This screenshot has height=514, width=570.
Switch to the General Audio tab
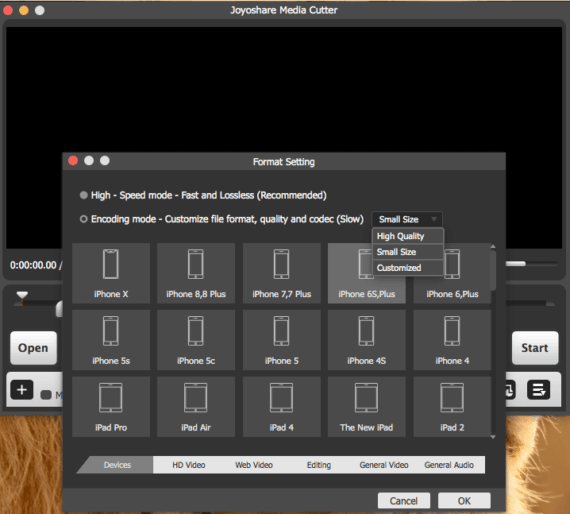tap(449, 465)
